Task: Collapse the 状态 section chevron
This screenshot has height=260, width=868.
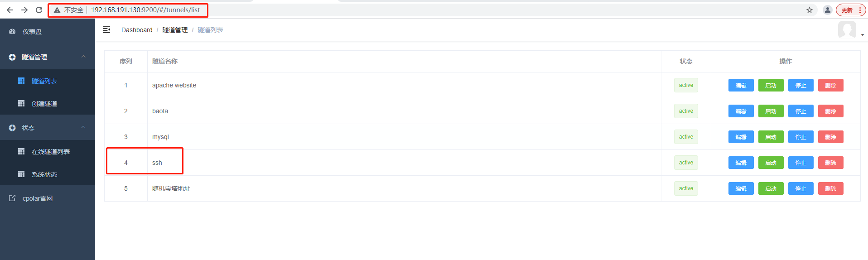Action: pos(83,127)
